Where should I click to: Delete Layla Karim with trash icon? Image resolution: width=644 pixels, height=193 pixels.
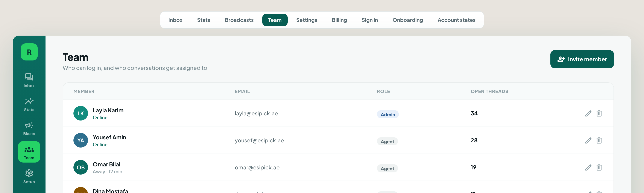[599, 113]
